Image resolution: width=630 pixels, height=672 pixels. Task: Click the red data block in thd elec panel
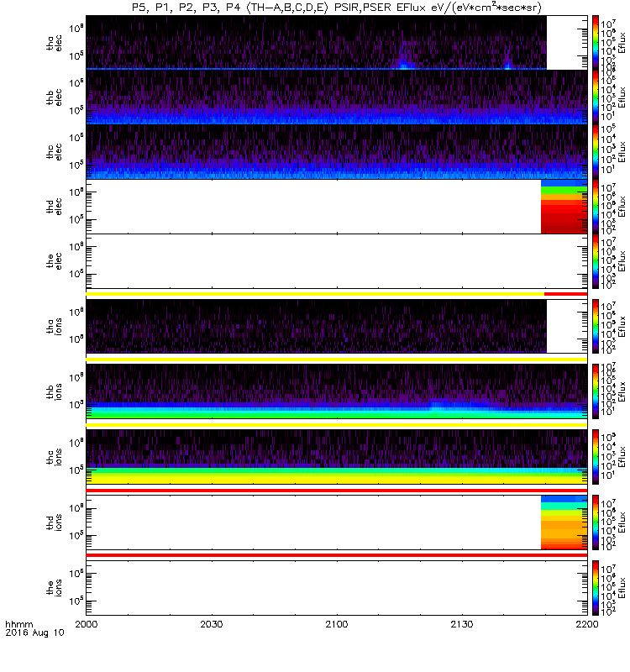click(564, 218)
